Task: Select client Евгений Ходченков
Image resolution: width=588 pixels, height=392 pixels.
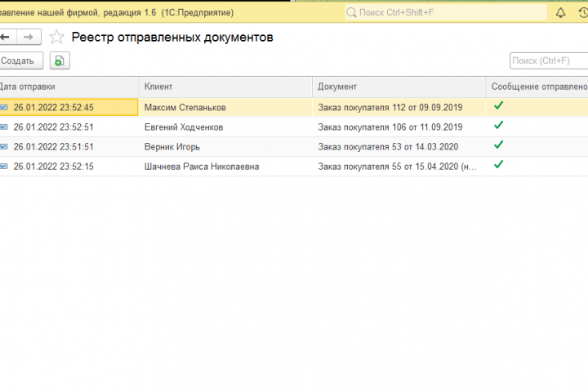Action: (184, 127)
